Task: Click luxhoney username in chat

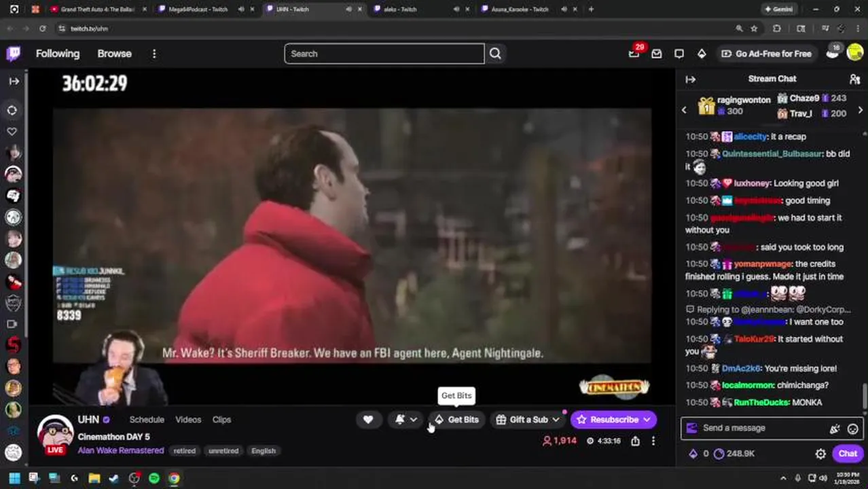Action: point(751,183)
